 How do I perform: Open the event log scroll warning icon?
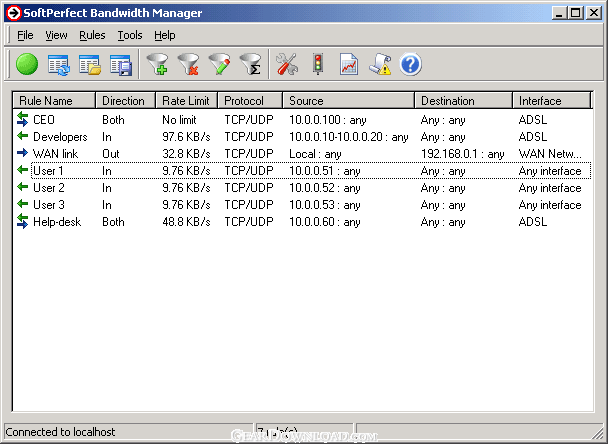[380, 64]
